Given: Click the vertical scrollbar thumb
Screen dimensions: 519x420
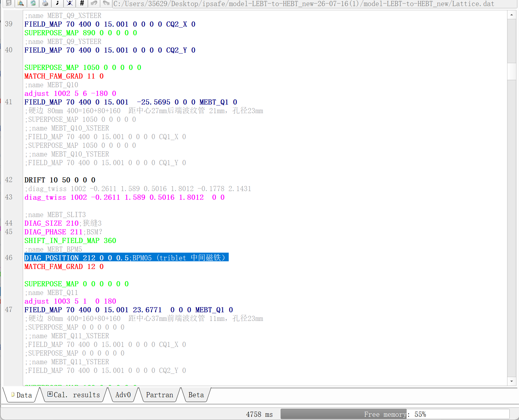Looking at the screenshot, I should pos(512,71).
